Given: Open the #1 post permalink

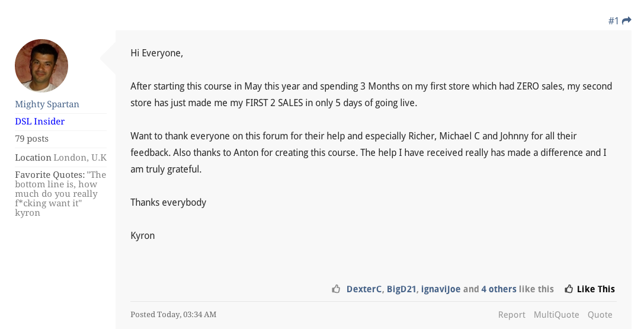Looking at the screenshot, I should [x=614, y=21].
